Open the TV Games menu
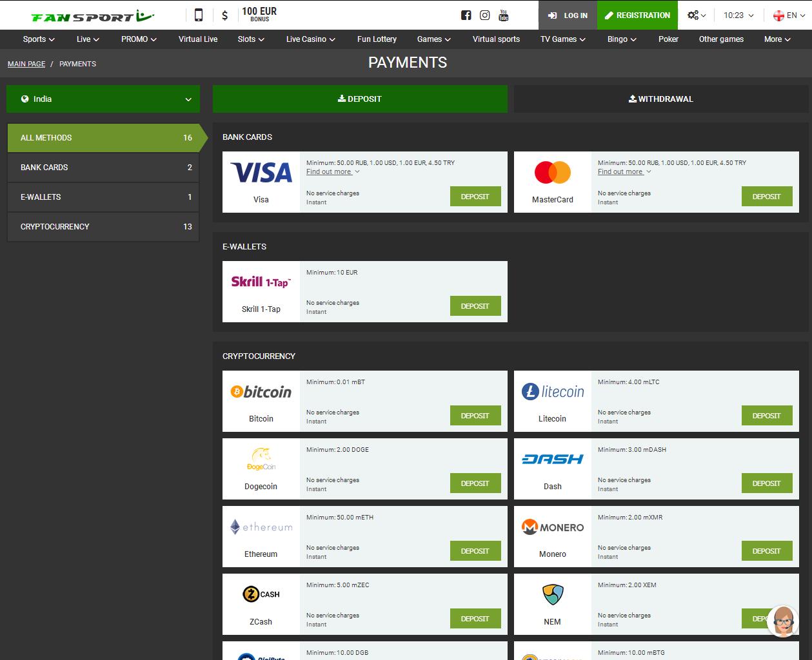The height and width of the screenshot is (660, 812). (563, 39)
